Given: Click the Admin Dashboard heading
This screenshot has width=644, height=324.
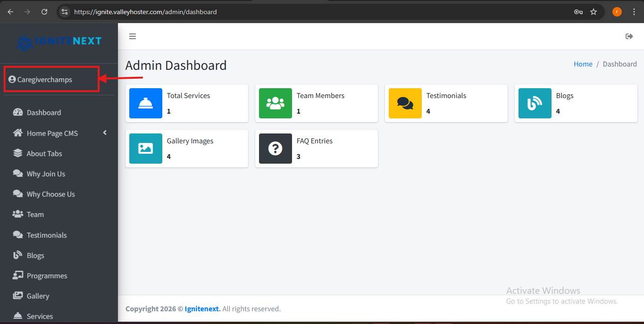Looking at the screenshot, I should tap(176, 65).
